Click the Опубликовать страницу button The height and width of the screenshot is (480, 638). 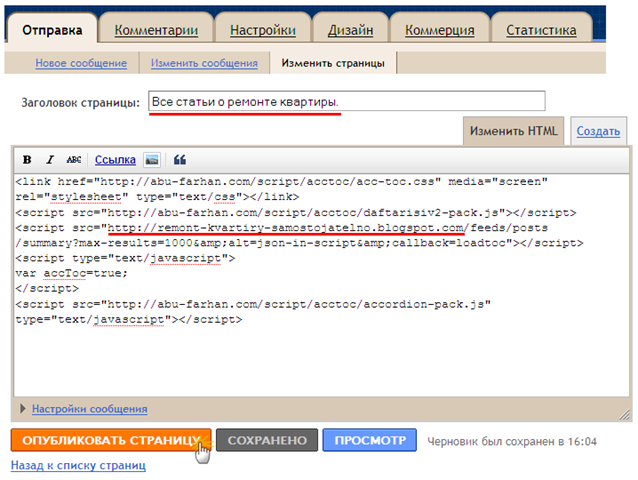[111, 440]
